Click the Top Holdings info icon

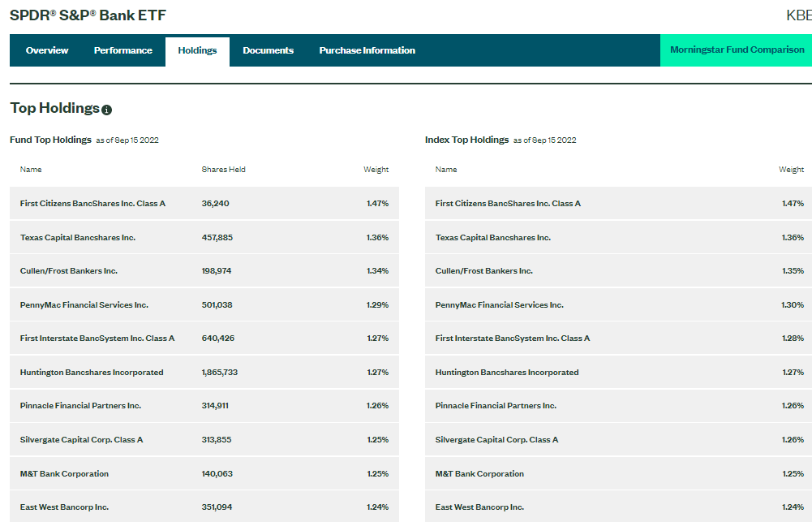[x=107, y=110]
